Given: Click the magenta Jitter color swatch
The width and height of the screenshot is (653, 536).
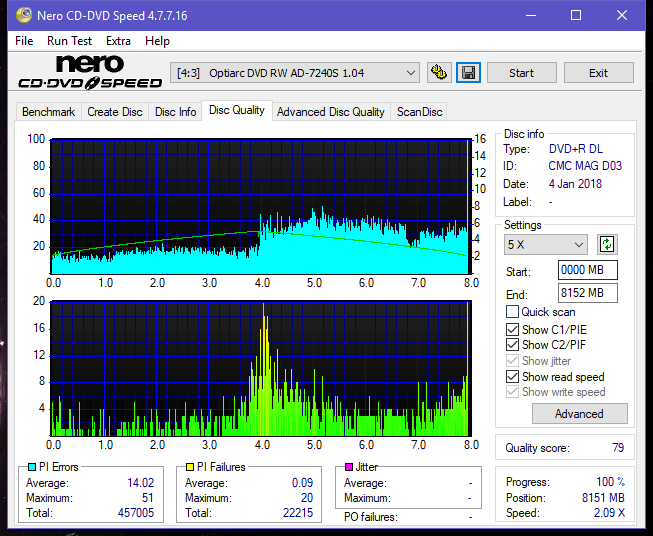Looking at the screenshot, I should [349, 467].
